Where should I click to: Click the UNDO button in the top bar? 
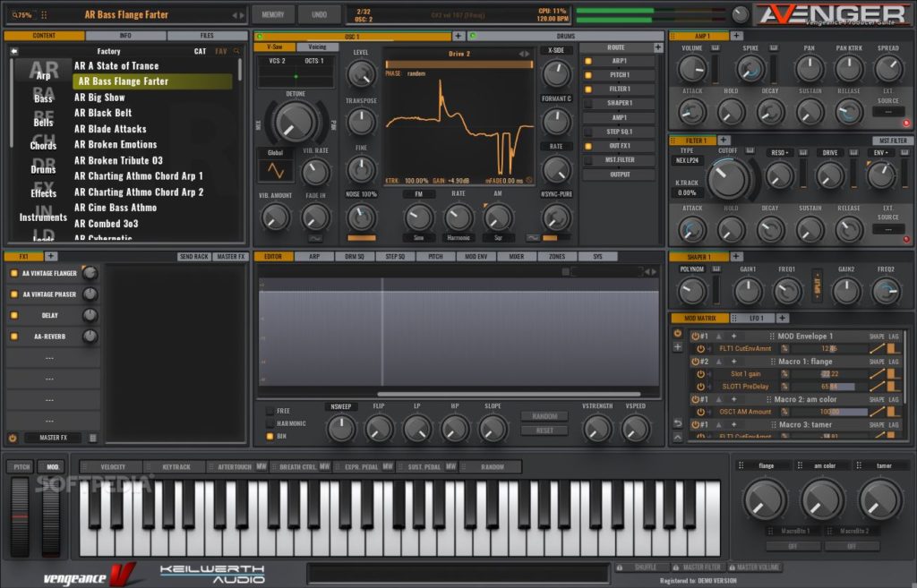click(x=320, y=14)
